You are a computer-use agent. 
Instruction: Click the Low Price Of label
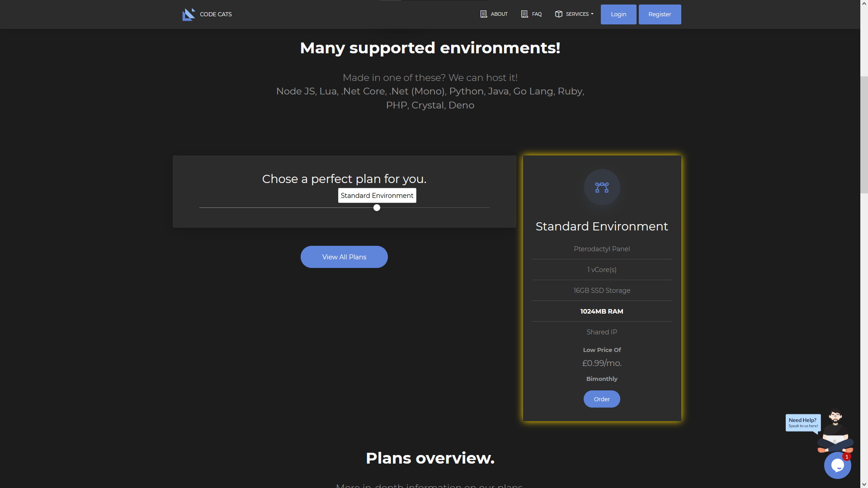click(602, 350)
